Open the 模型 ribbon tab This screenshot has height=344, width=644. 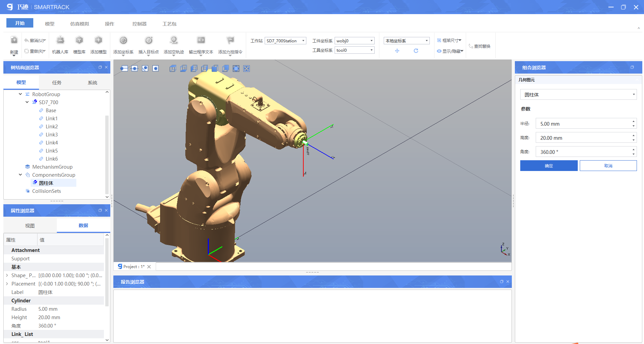(x=50, y=24)
